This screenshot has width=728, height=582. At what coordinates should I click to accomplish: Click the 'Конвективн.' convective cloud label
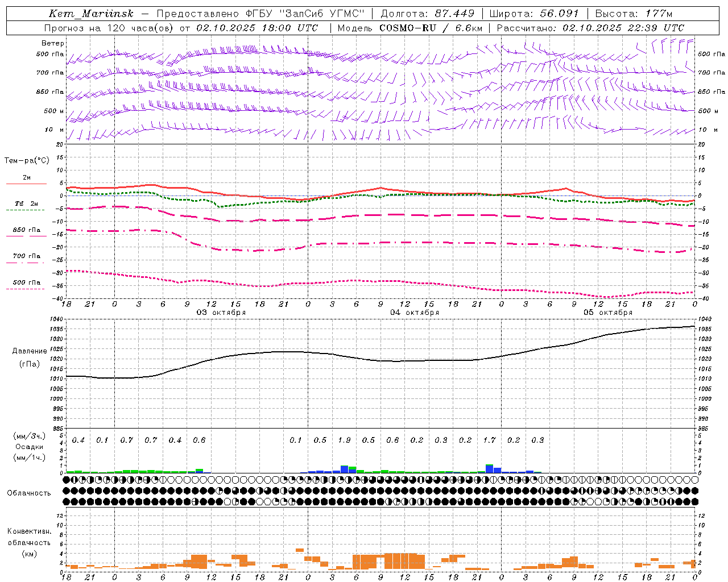tap(30, 531)
